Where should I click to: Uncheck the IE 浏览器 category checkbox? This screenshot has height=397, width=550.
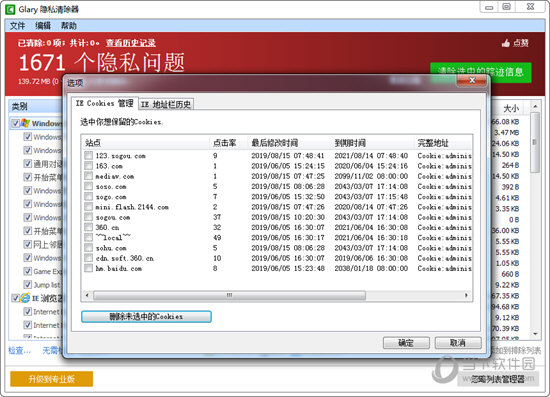(15, 298)
